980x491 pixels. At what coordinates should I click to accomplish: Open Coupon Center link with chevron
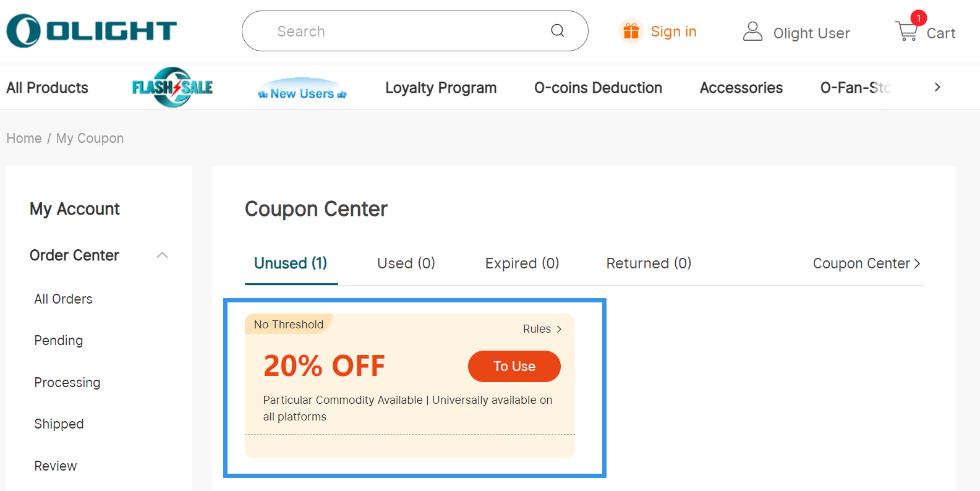tap(866, 263)
